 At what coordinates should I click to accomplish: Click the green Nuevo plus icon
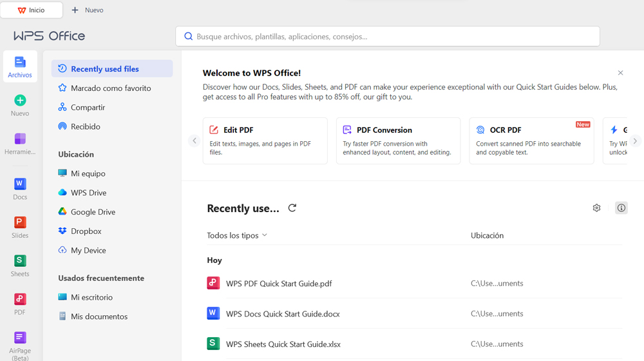coord(20,101)
